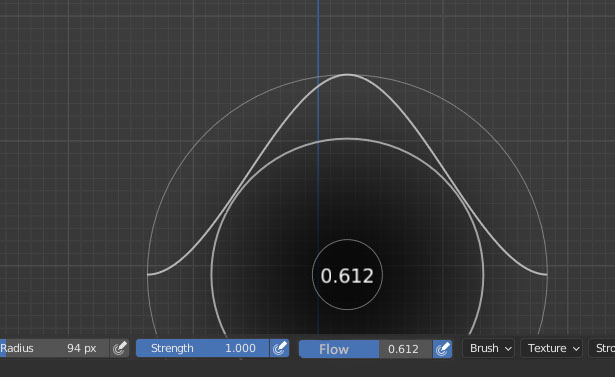Click the Strength slider showing 1.000
This screenshot has width=615, height=377.
pos(202,348)
